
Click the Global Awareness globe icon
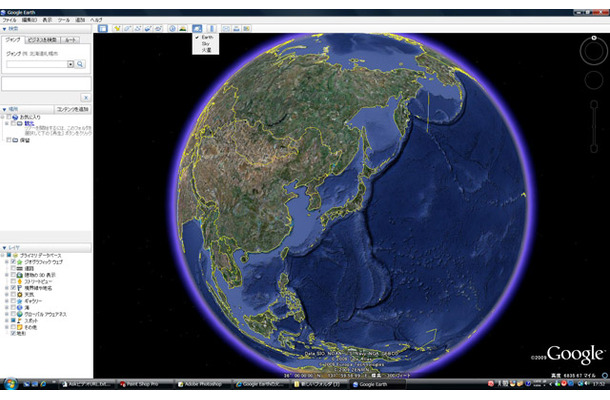pos(19,314)
